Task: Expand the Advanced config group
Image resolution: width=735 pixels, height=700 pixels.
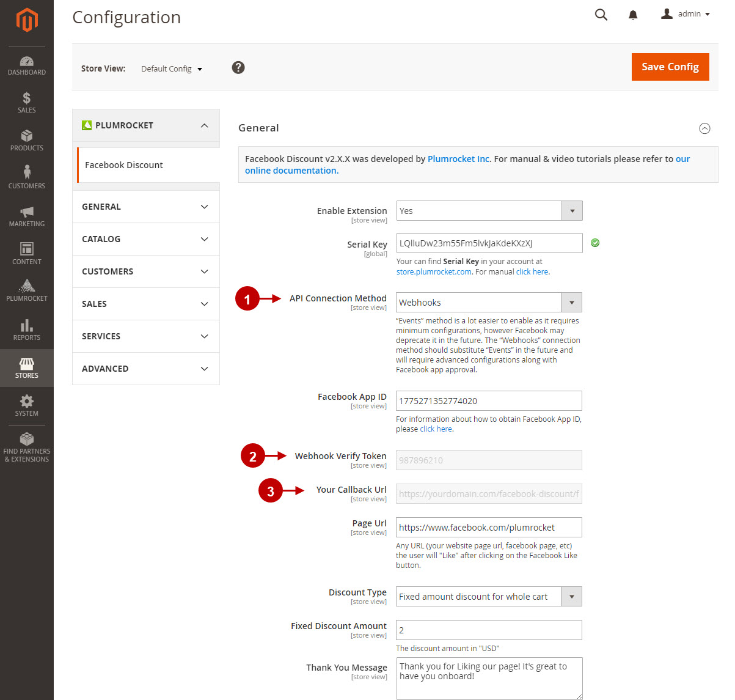Action: point(146,369)
